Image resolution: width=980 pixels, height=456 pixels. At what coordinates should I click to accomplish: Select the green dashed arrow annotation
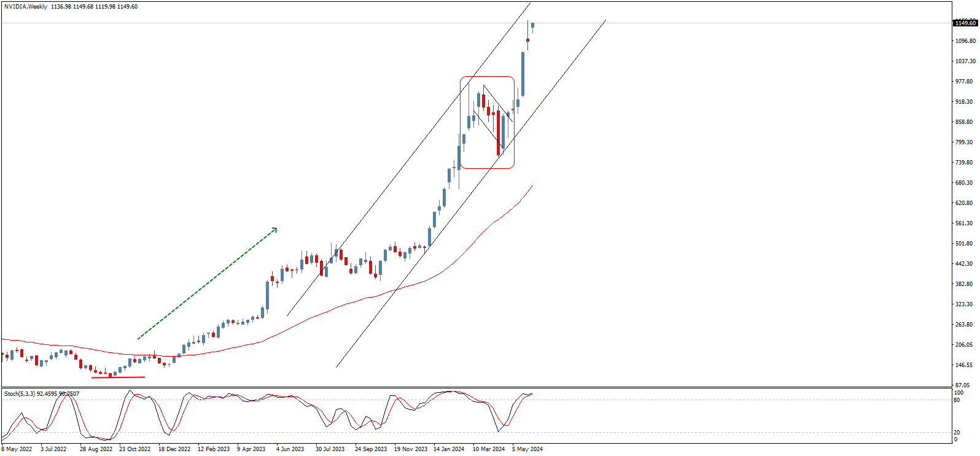click(x=207, y=284)
